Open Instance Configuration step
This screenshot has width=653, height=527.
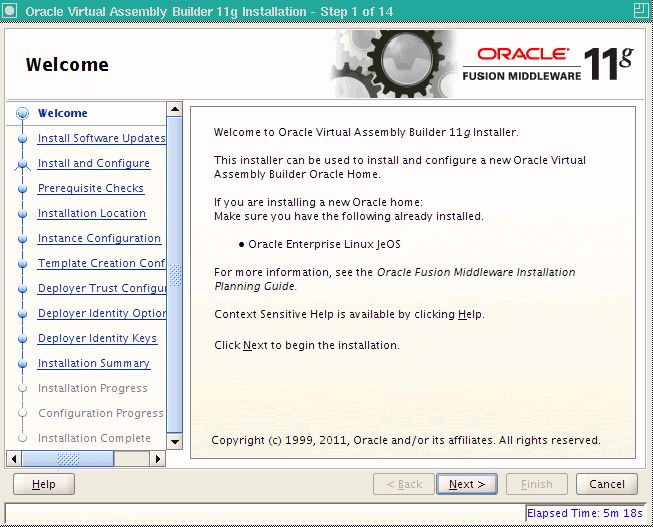[99, 238]
